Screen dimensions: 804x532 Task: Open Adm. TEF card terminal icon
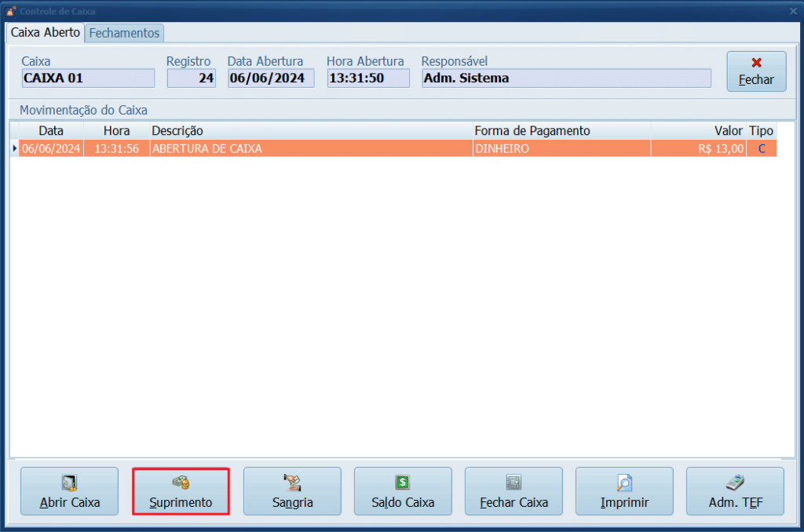click(x=735, y=483)
